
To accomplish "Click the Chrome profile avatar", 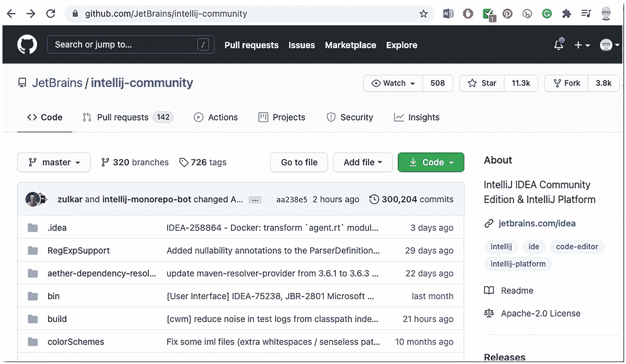I will [606, 14].
